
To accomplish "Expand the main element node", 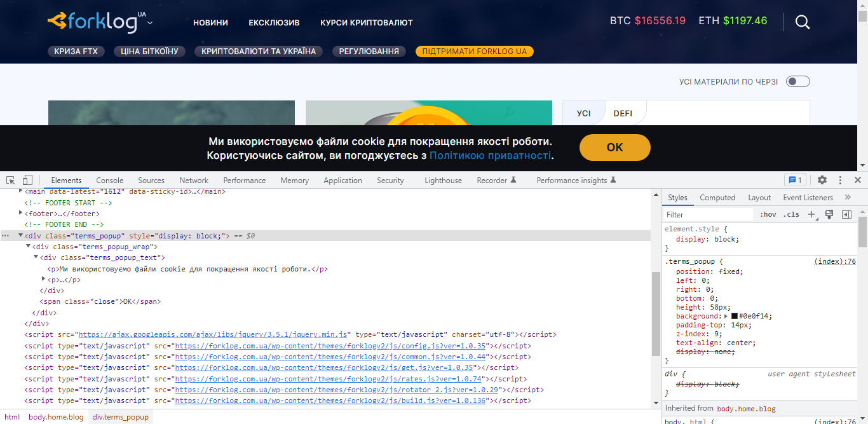I will click(21, 191).
